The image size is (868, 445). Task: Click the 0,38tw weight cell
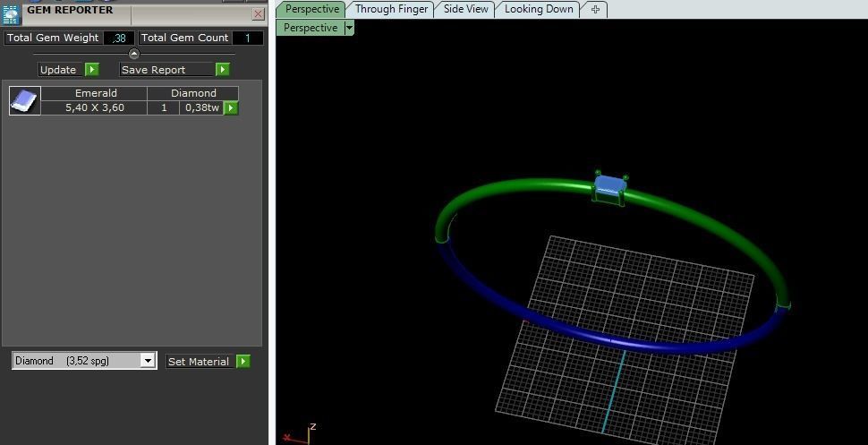pyautogui.click(x=202, y=107)
